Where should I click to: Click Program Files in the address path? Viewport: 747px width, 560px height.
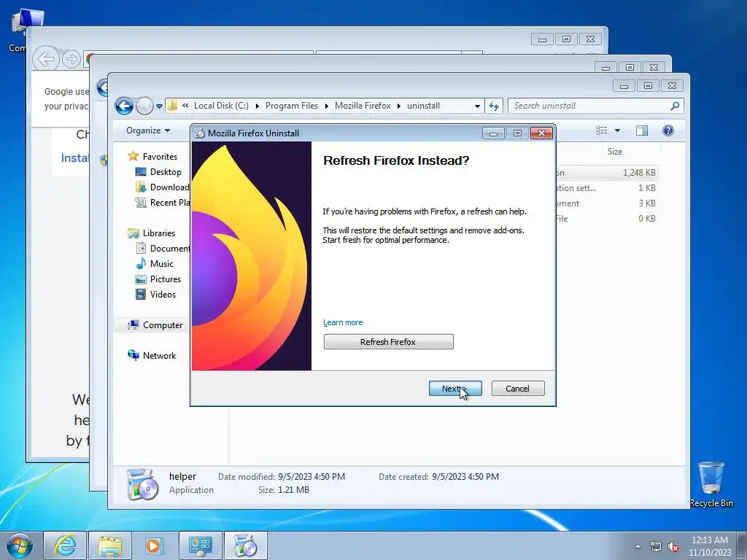coord(292,106)
